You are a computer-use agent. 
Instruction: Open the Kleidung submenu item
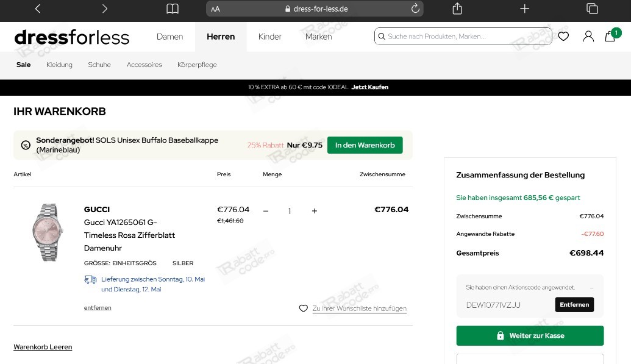point(59,65)
